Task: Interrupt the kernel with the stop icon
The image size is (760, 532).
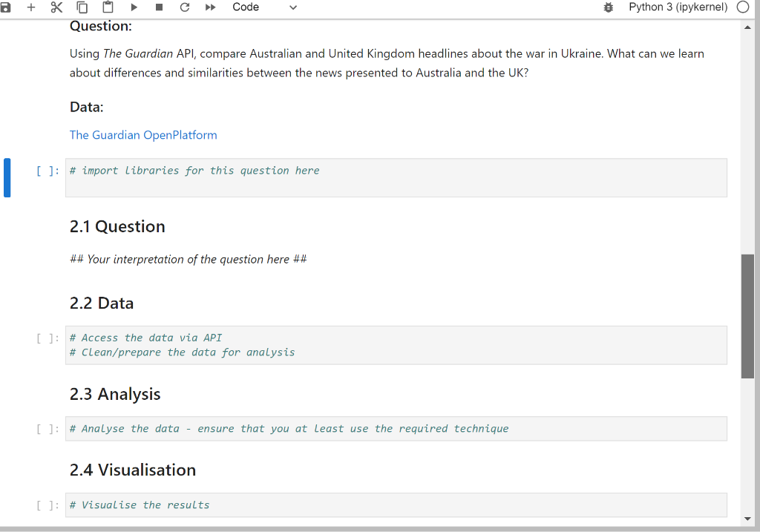Action: (x=158, y=7)
